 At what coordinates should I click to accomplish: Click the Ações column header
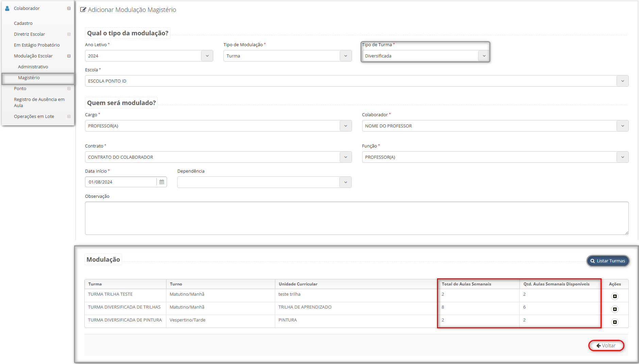coord(615,284)
